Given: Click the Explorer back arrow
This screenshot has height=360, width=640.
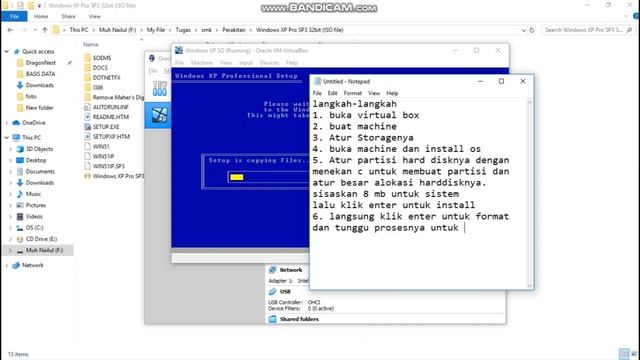Looking at the screenshot, I should click(x=10, y=30).
